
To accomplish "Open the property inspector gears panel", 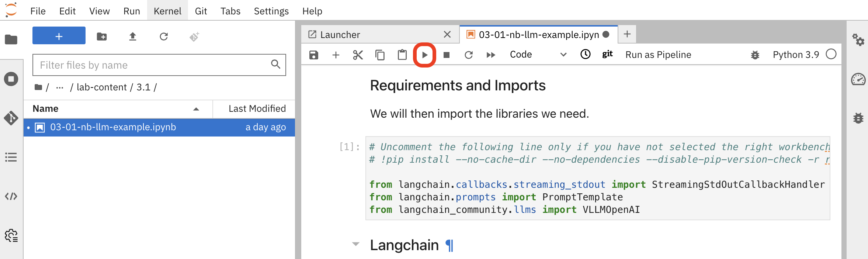I will pyautogui.click(x=858, y=39).
